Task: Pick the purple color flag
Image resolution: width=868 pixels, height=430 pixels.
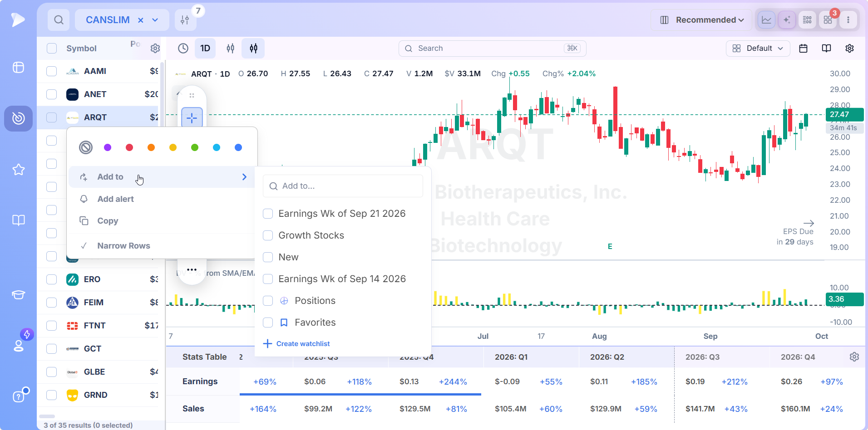Action: click(x=108, y=147)
